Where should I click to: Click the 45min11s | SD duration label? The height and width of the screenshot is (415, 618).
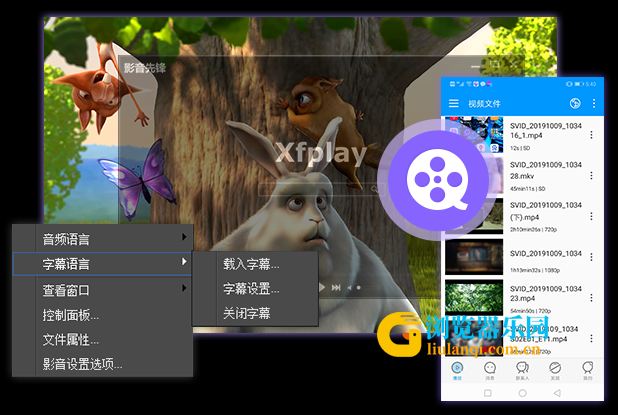527,189
